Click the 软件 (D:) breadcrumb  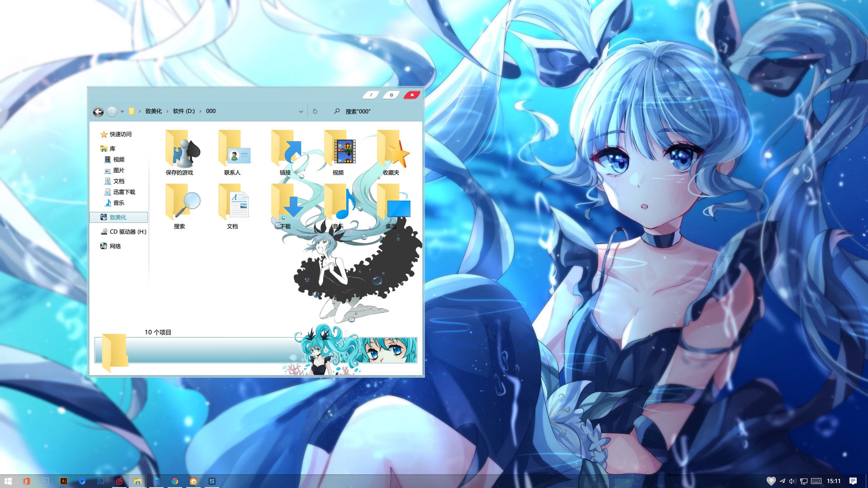[x=184, y=111]
